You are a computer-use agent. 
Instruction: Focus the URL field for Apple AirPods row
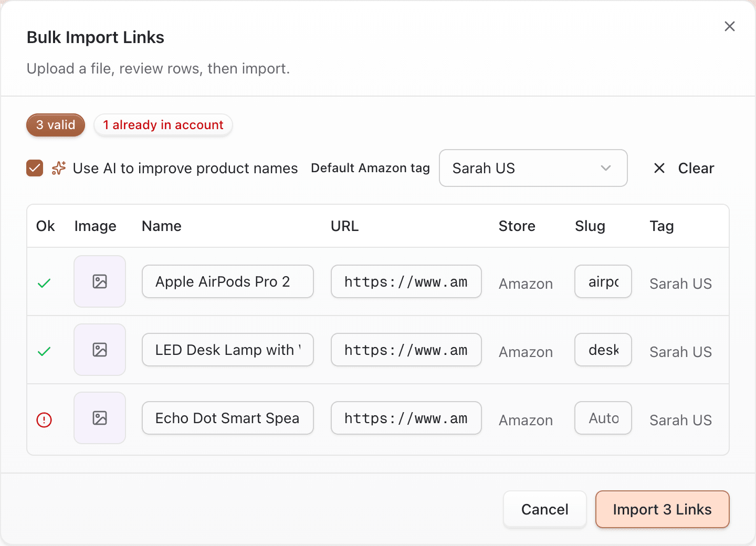(406, 281)
